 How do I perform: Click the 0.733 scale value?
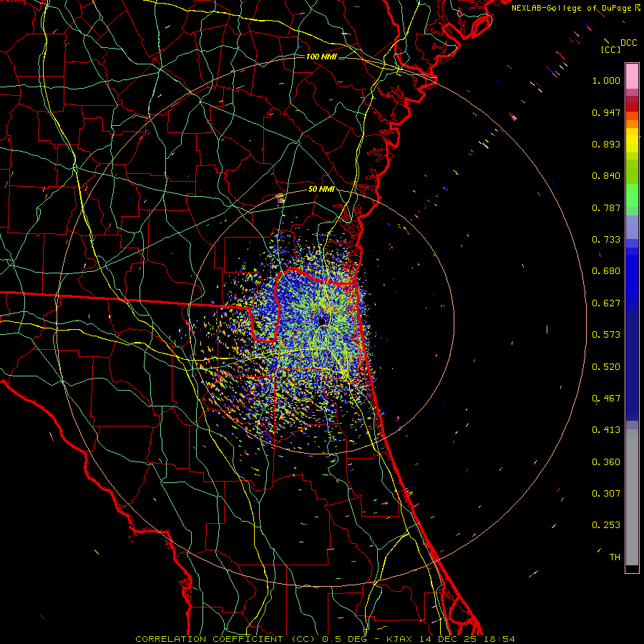[606, 240]
